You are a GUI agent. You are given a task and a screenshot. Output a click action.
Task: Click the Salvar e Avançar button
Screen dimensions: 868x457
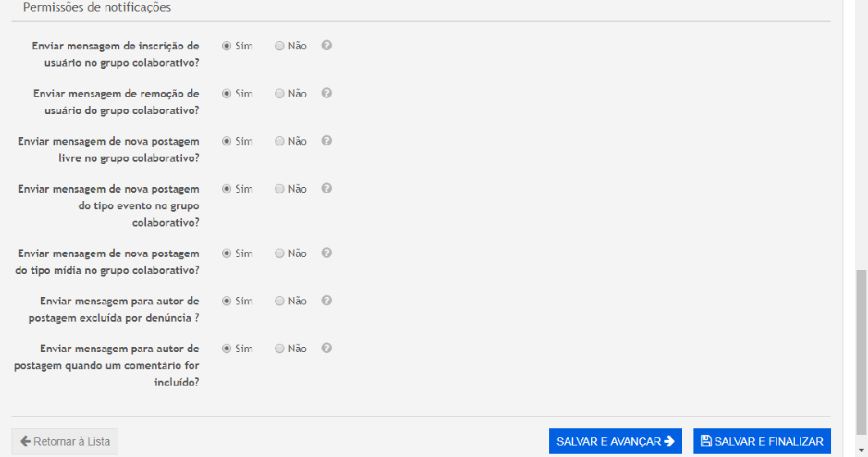click(x=615, y=441)
